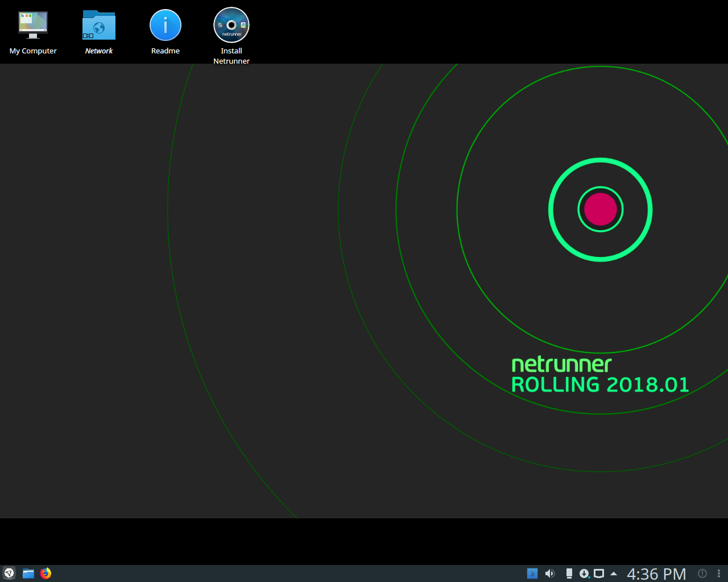Open the audio volume tray icon

pos(550,573)
